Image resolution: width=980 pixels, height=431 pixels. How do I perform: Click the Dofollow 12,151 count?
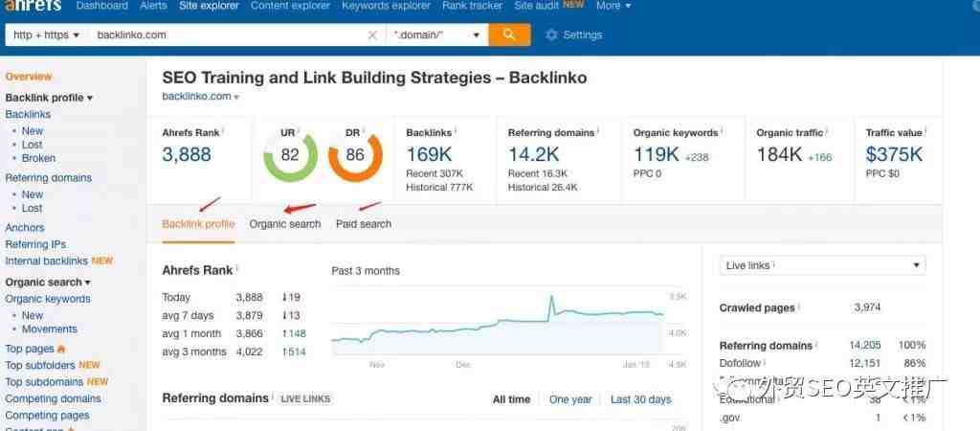(865, 363)
